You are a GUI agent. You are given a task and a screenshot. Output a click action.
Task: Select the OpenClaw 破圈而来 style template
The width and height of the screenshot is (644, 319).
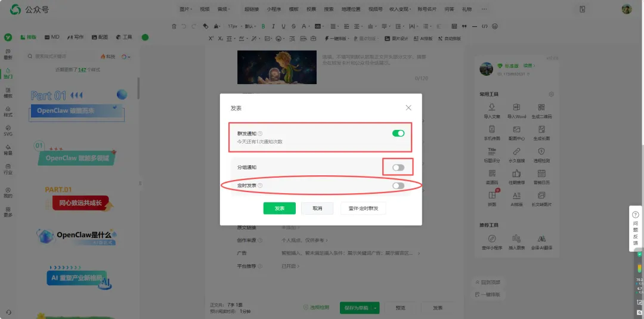click(x=77, y=106)
